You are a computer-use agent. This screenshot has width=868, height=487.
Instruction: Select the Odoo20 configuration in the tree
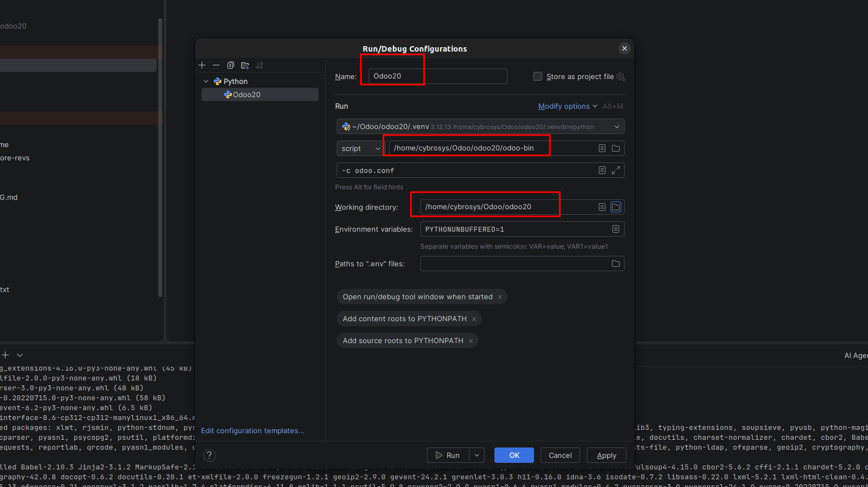pos(260,94)
